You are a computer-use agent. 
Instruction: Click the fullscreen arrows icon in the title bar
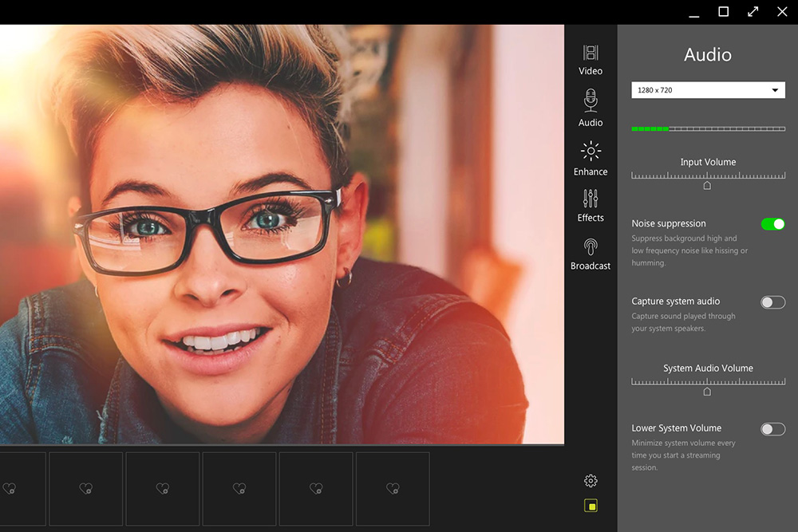[753, 12]
